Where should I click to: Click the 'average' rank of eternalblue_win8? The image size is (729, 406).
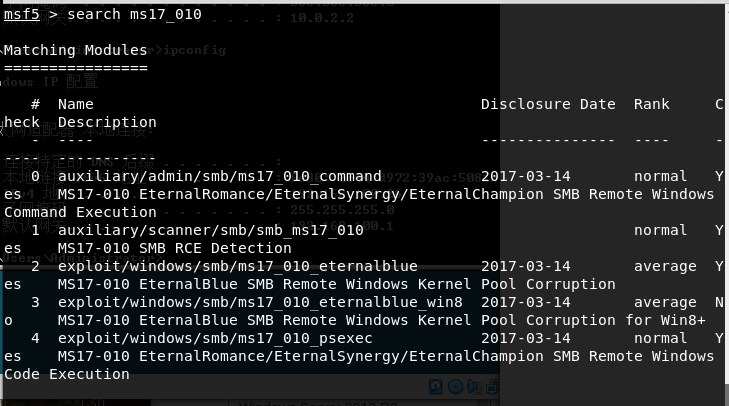[665, 302]
